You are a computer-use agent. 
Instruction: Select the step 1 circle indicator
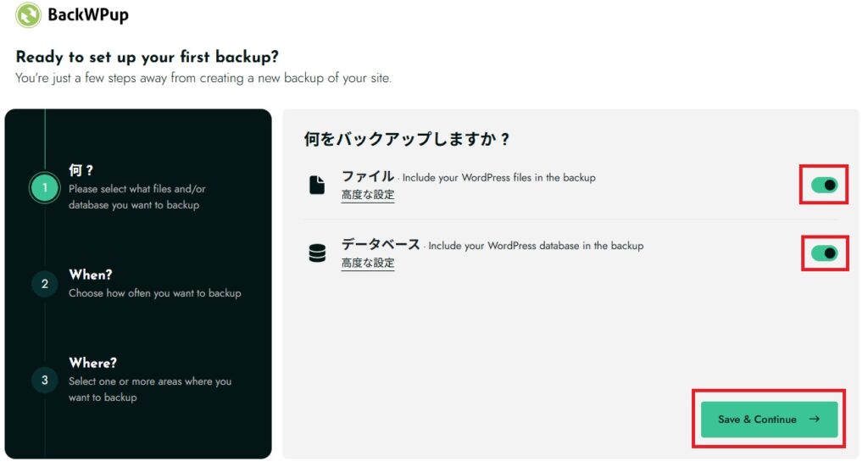coord(45,187)
